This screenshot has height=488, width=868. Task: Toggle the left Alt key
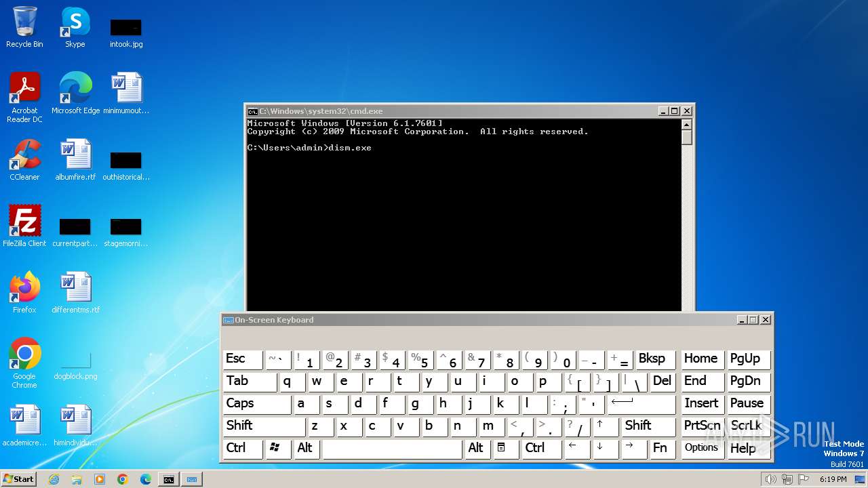306,448
